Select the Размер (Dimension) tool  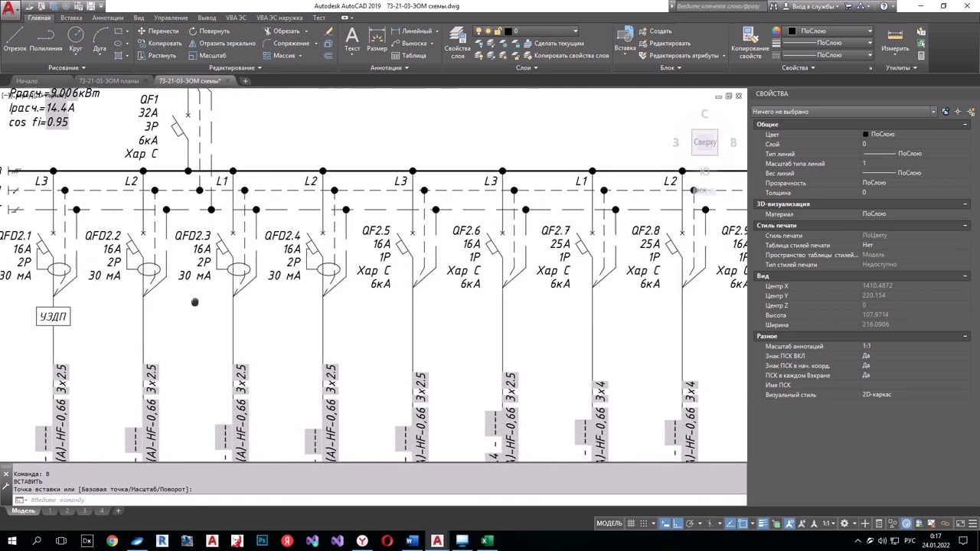[377, 40]
